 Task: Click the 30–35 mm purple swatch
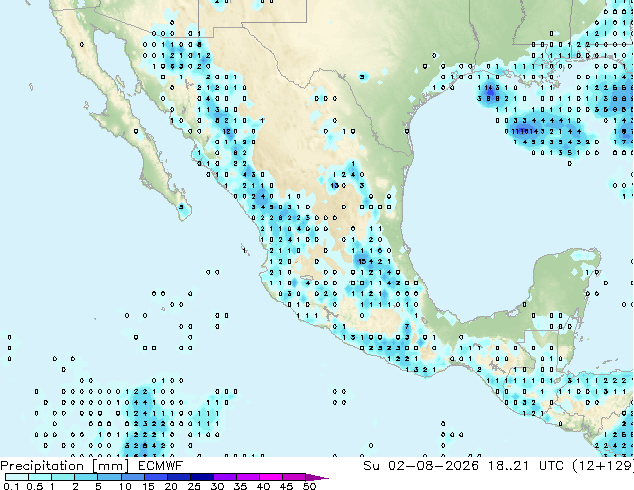pyautogui.click(x=224, y=477)
